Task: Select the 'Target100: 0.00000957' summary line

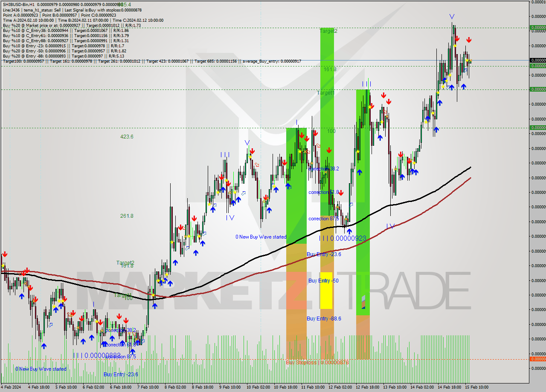Action: click(152, 61)
